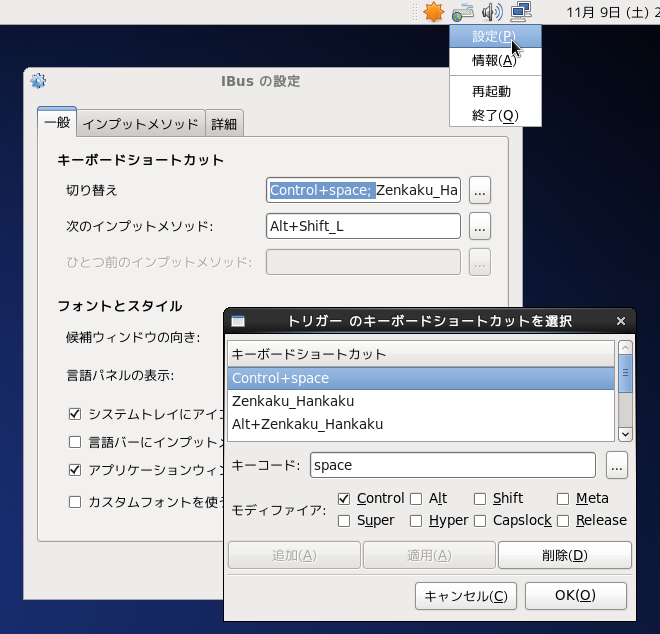Check the Hyper modifier checkbox
This screenshot has width=660, height=634.
[416, 521]
